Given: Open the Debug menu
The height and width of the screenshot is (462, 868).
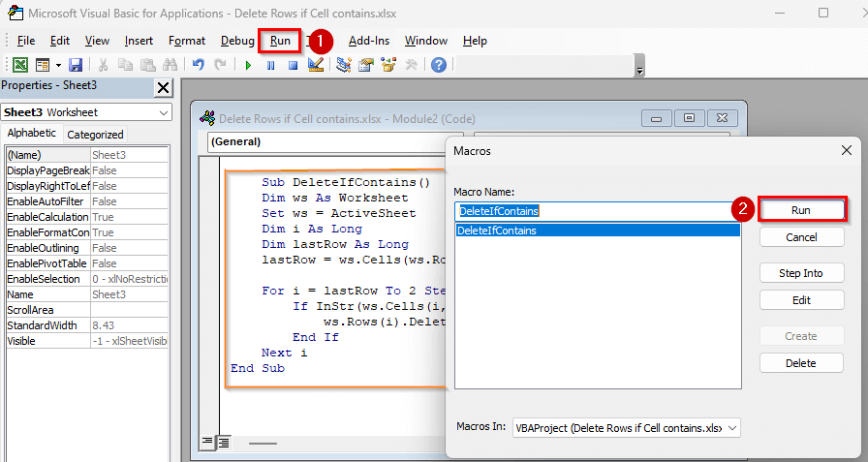Looking at the screenshot, I should [237, 41].
